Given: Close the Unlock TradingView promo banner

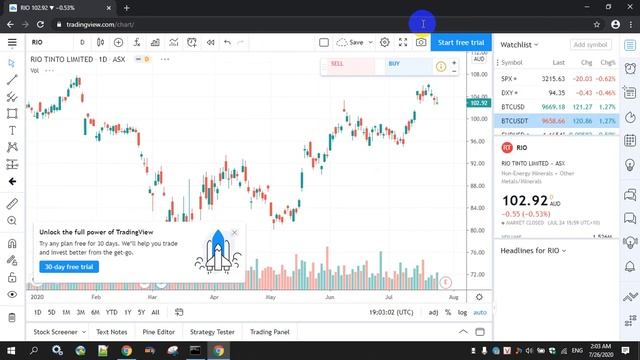Looking at the screenshot, I should coord(234,232).
